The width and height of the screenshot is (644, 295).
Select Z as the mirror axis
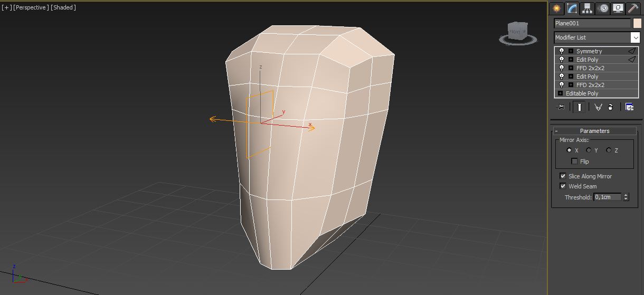click(609, 150)
